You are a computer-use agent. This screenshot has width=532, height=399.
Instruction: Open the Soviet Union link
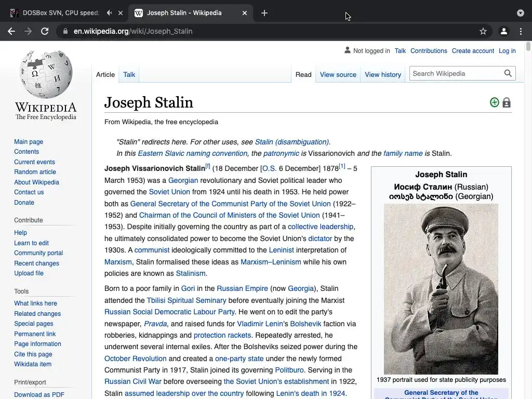tap(169, 192)
